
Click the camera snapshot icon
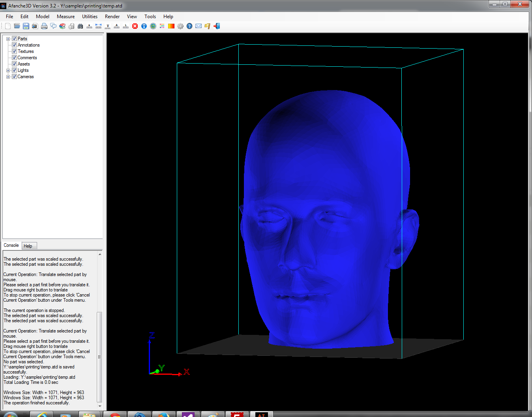coord(35,26)
